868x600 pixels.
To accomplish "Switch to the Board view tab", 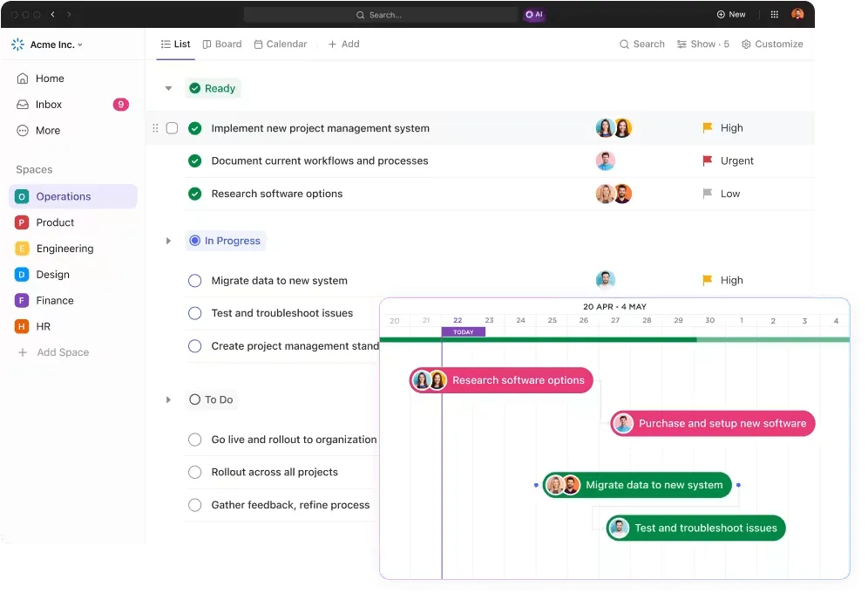I will (222, 44).
